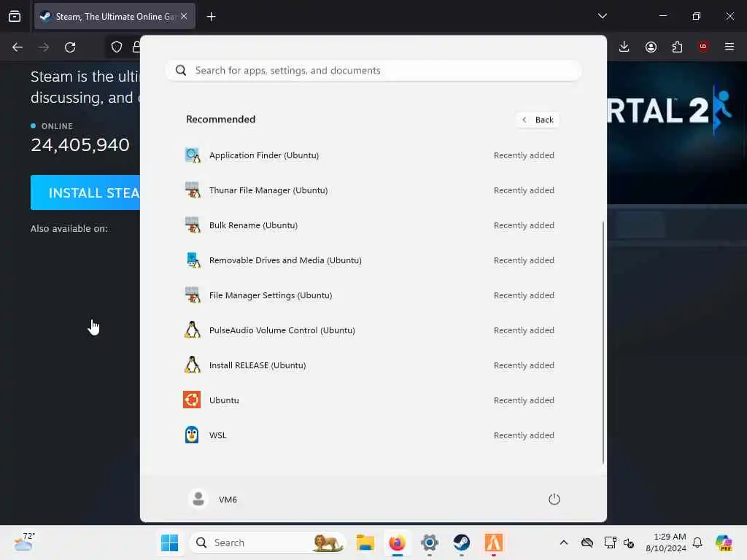The width and height of the screenshot is (747, 560).
Task: Open notification bell in system tray
Action: [697, 542]
